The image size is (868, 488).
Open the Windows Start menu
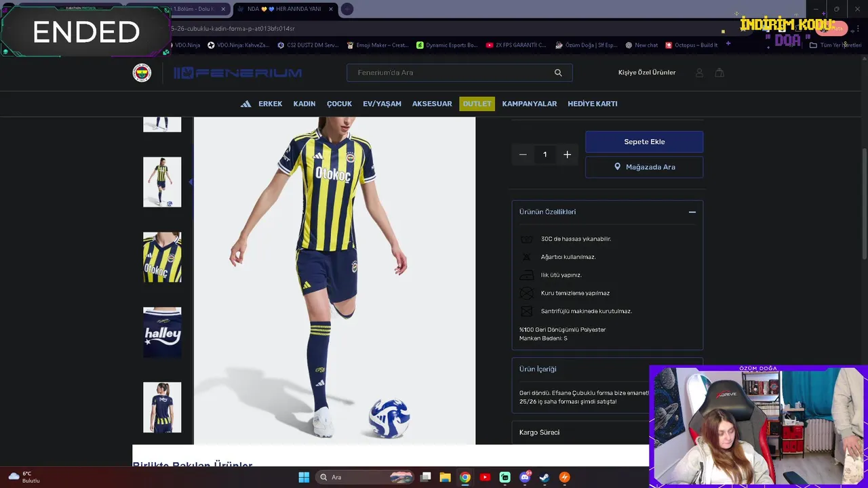tap(304, 477)
